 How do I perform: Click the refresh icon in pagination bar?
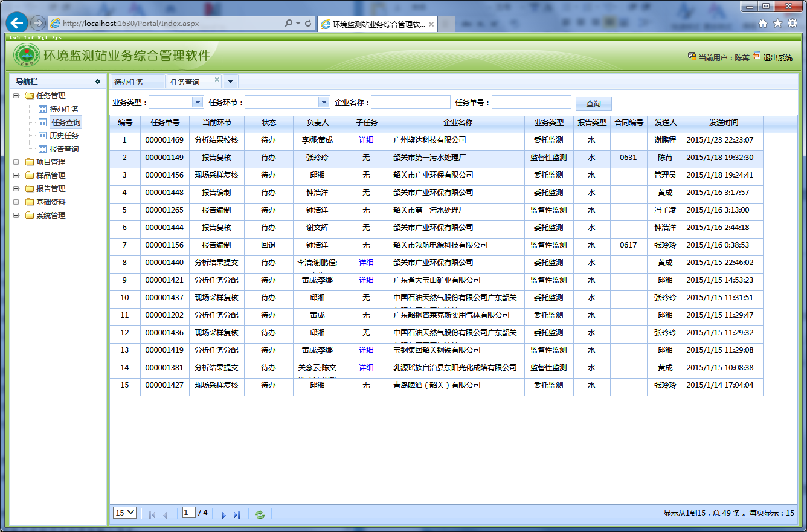click(x=260, y=514)
